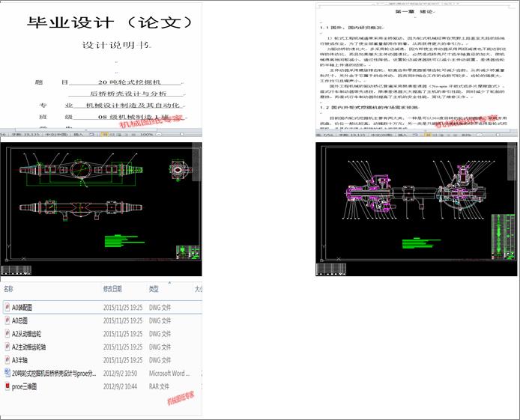Click the A2从动锥齿轮 file icon
The width and height of the screenshot is (520, 420).
pos(7,334)
